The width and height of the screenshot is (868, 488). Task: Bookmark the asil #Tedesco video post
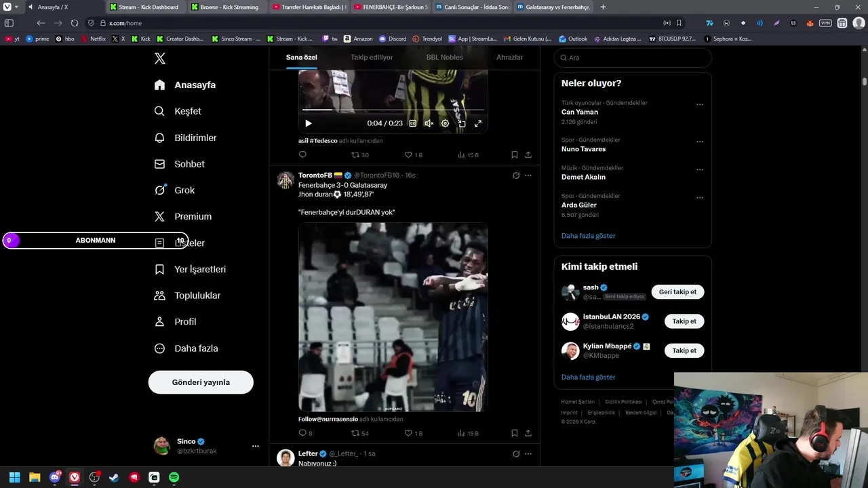[515, 155]
